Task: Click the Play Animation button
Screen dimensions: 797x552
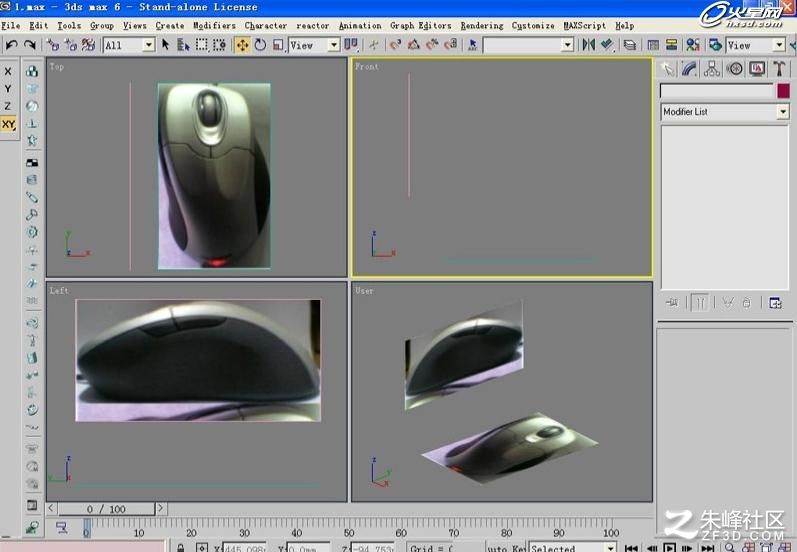Action: pos(669,548)
